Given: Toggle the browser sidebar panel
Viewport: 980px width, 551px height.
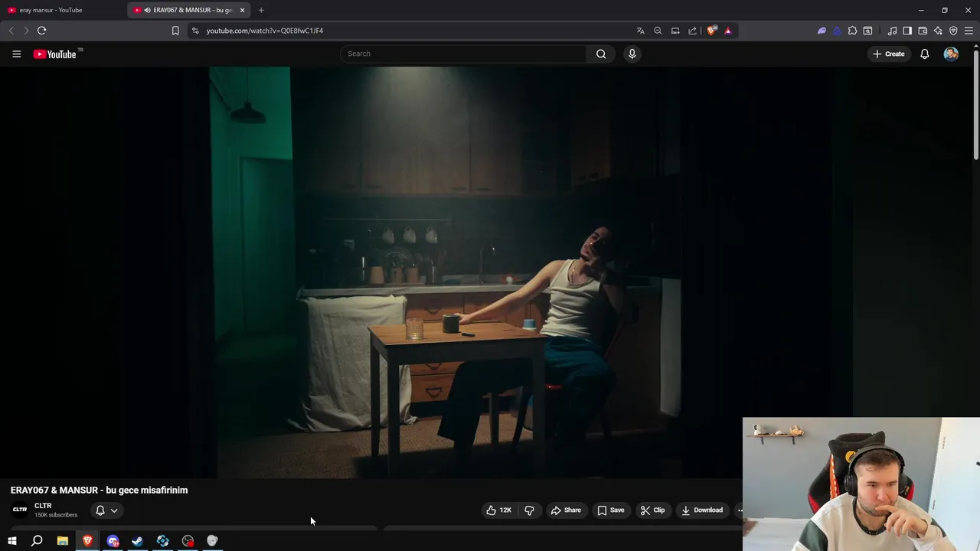Looking at the screenshot, I should [x=907, y=31].
